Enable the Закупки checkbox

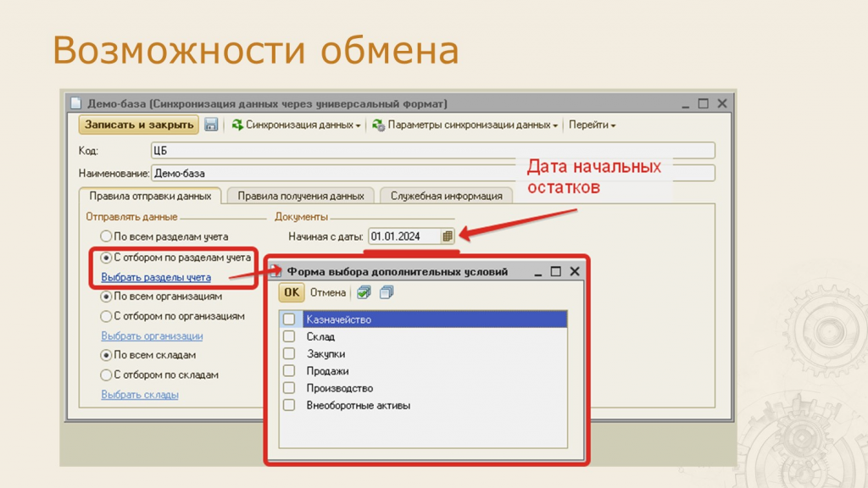click(x=289, y=353)
